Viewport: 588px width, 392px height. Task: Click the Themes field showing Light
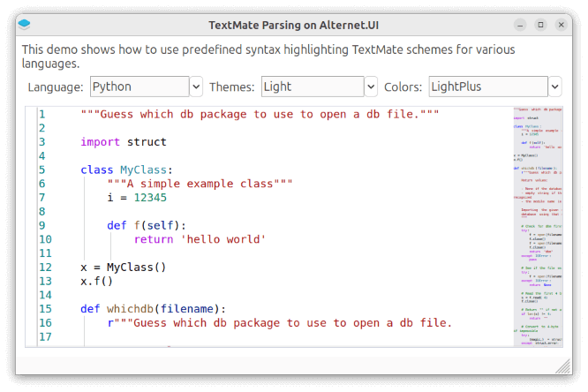click(313, 87)
